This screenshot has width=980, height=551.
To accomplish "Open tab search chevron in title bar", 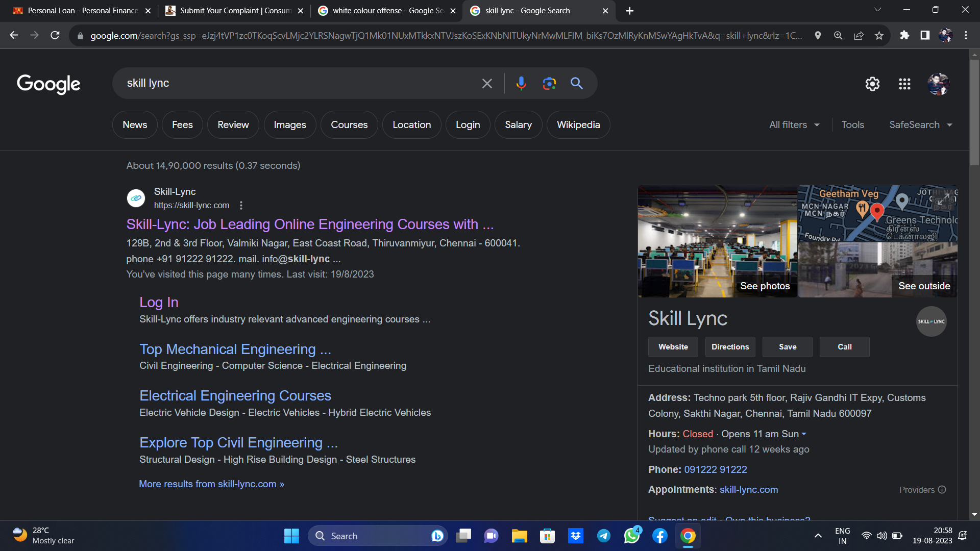I will [x=877, y=10].
